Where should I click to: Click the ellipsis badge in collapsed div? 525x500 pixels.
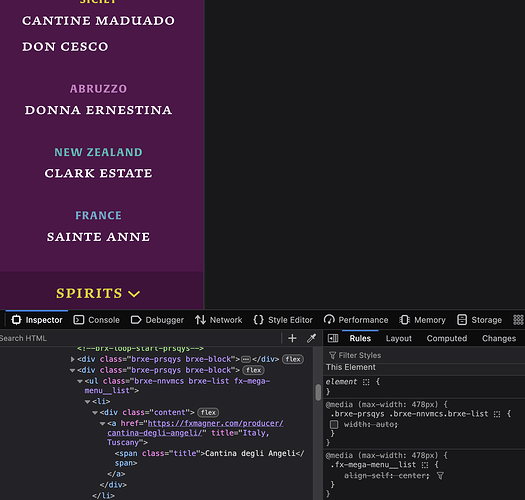click(x=246, y=359)
